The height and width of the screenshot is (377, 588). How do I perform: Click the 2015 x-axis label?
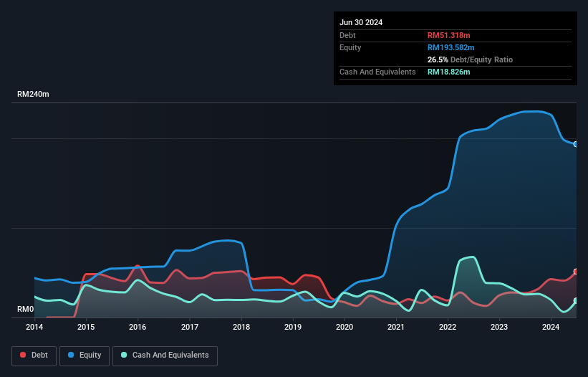coord(86,327)
